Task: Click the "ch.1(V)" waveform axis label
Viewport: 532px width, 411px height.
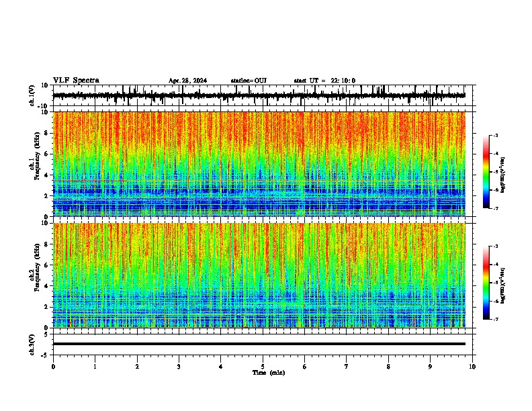Action: point(32,95)
